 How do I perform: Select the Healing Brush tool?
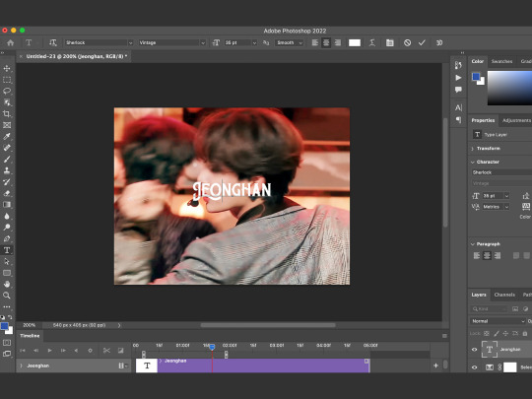click(7, 148)
